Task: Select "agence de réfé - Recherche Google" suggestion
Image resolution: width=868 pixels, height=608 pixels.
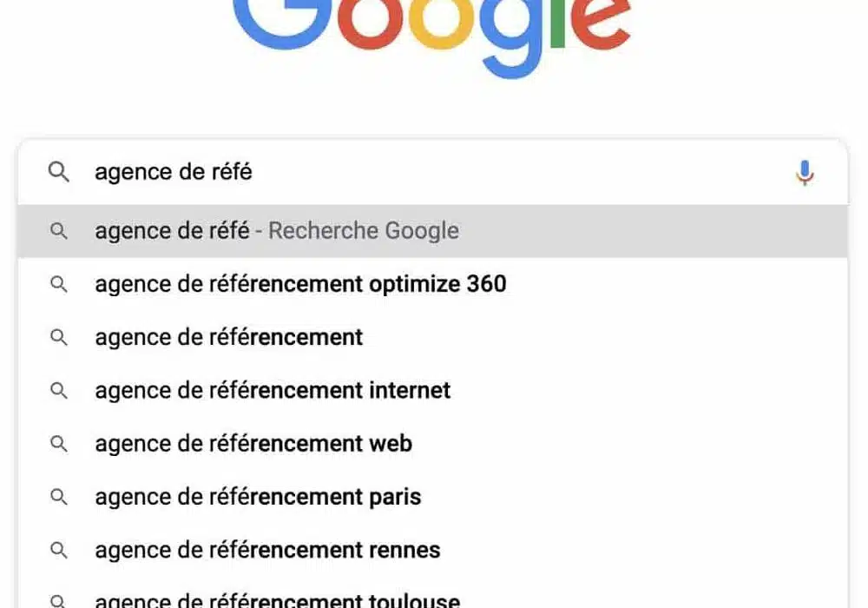Action: click(277, 231)
